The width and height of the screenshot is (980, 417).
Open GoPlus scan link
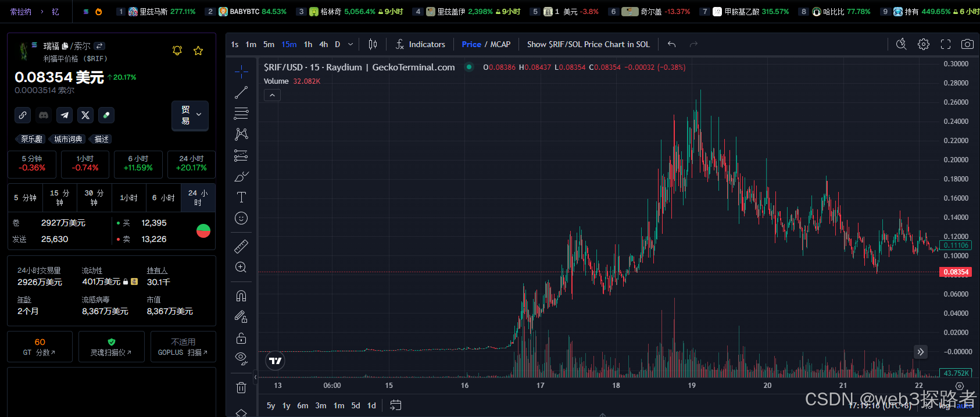pyautogui.click(x=183, y=347)
